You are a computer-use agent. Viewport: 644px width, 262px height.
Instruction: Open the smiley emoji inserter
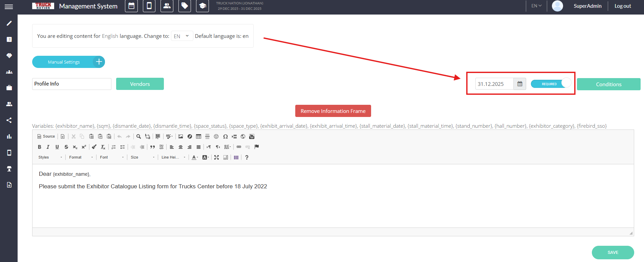point(216,137)
